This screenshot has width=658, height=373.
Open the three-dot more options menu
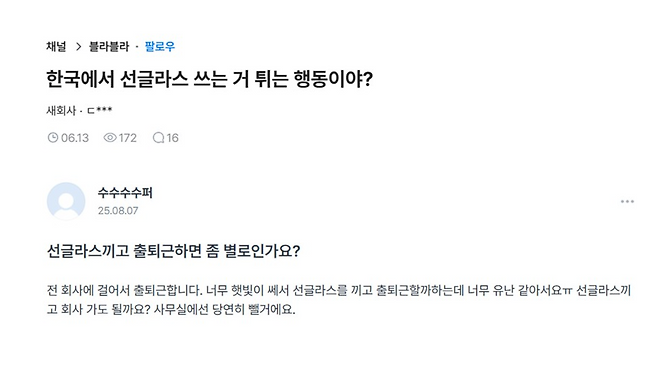(x=627, y=202)
